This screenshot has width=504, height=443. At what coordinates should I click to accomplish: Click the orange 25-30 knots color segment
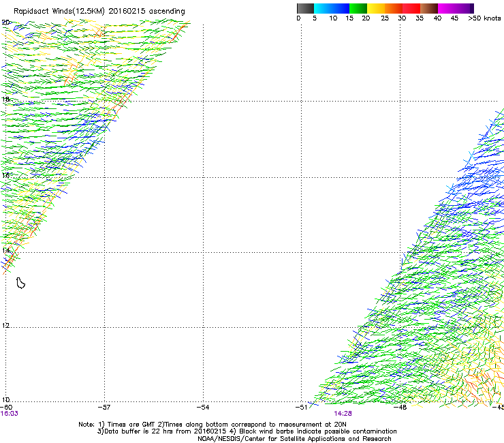(394, 8)
